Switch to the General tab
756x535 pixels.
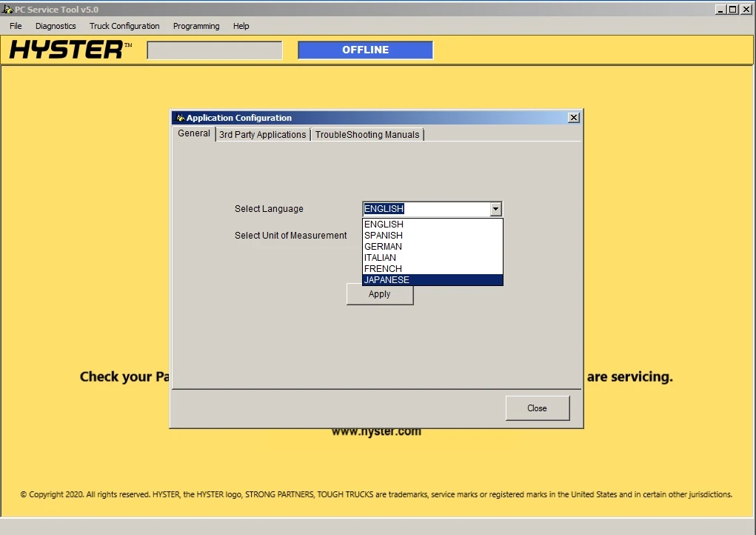tap(194, 133)
